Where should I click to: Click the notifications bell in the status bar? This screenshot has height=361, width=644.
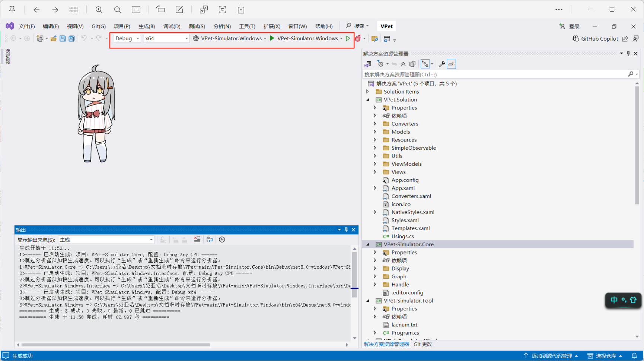[634, 356]
